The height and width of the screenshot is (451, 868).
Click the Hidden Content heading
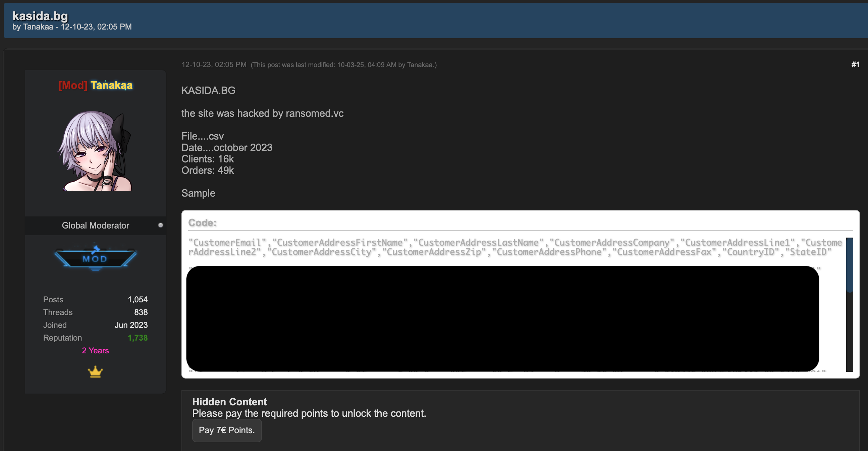(x=229, y=402)
